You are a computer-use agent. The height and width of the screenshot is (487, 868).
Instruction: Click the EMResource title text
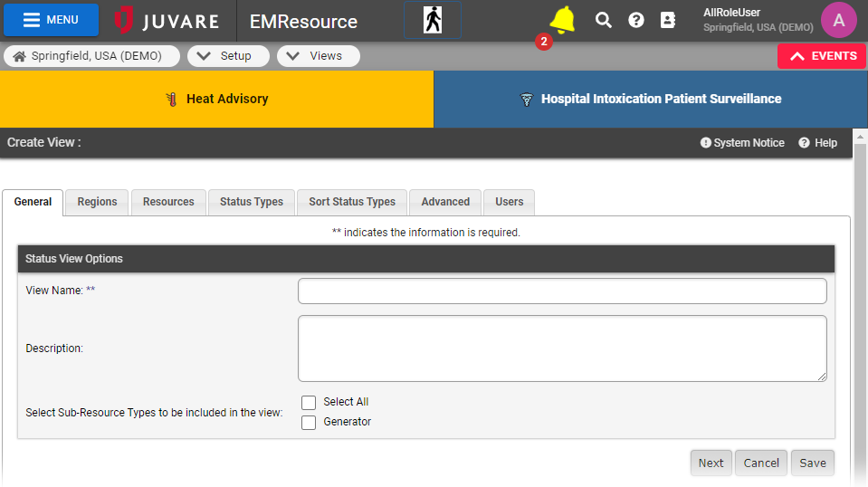coord(303,22)
